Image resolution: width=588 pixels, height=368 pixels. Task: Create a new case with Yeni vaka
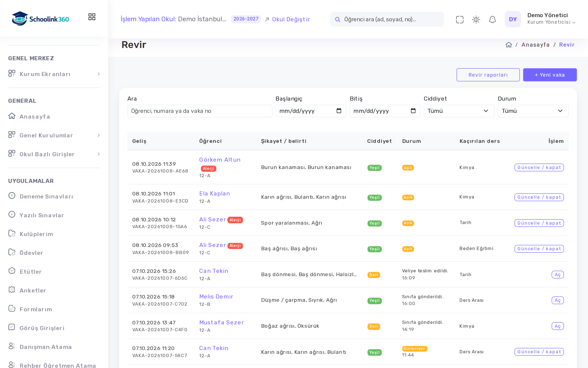pyautogui.click(x=550, y=75)
